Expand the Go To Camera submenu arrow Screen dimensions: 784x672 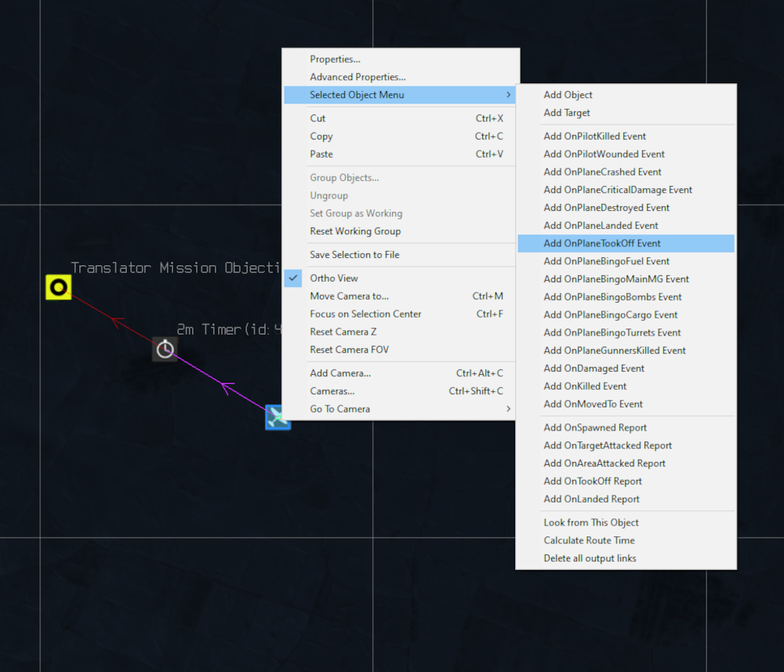[508, 409]
